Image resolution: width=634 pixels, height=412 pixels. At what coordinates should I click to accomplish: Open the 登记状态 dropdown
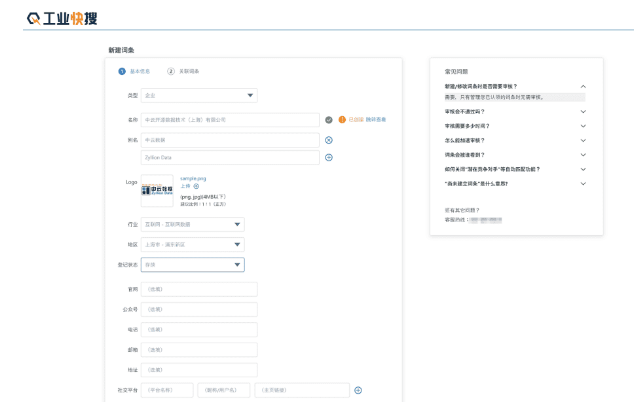click(x=192, y=265)
